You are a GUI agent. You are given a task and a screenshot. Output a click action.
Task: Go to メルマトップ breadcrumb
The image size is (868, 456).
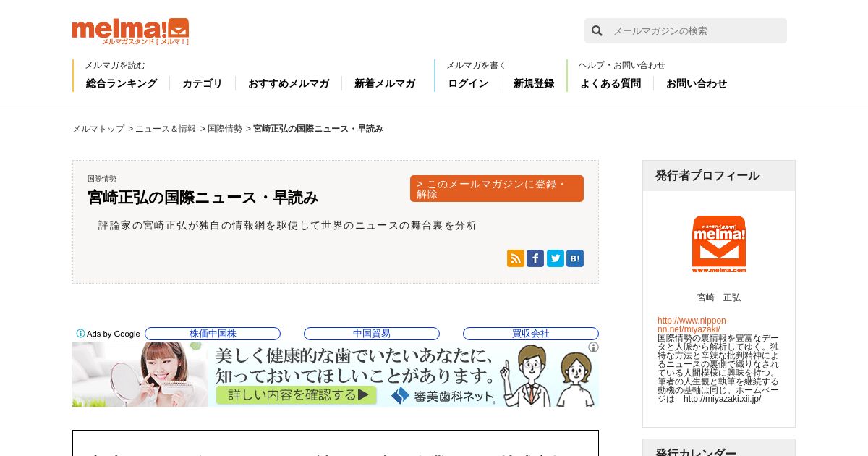[x=98, y=129]
